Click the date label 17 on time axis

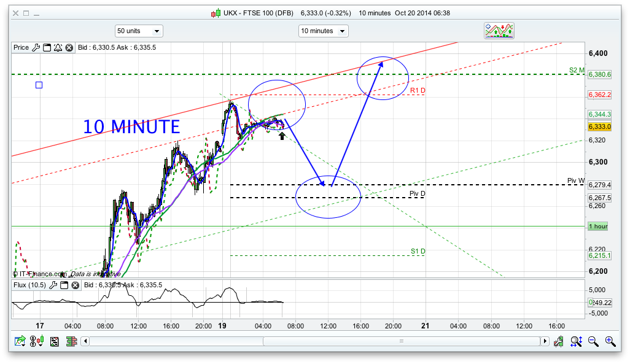coord(39,326)
